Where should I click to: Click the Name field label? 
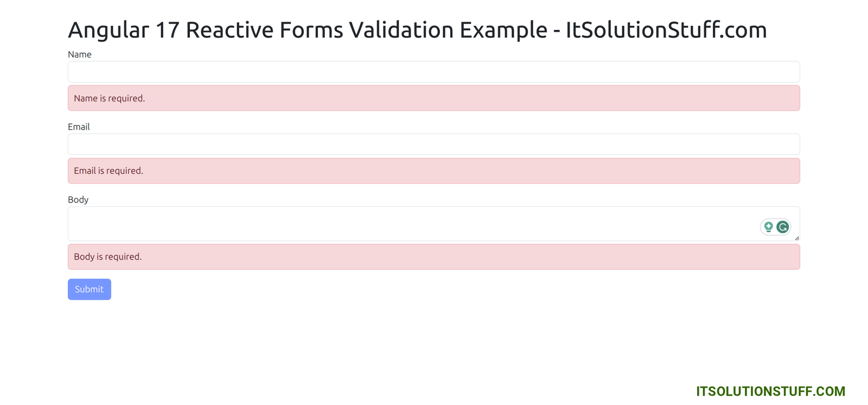pyautogui.click(x=80, y=54)
